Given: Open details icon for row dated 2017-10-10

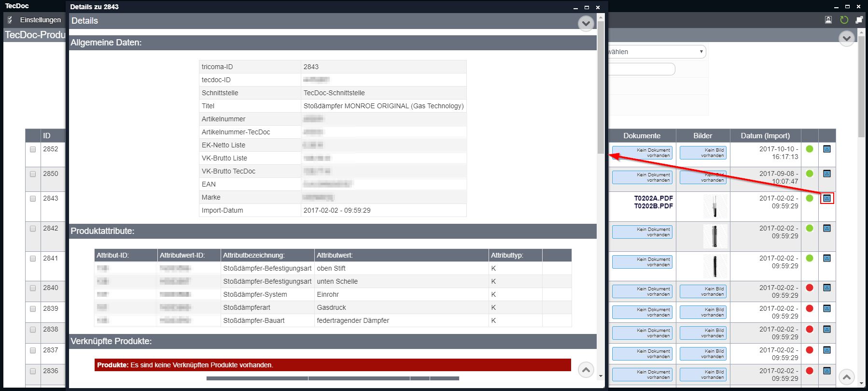Looking at the screenshot, I should [x=826, y=149].
